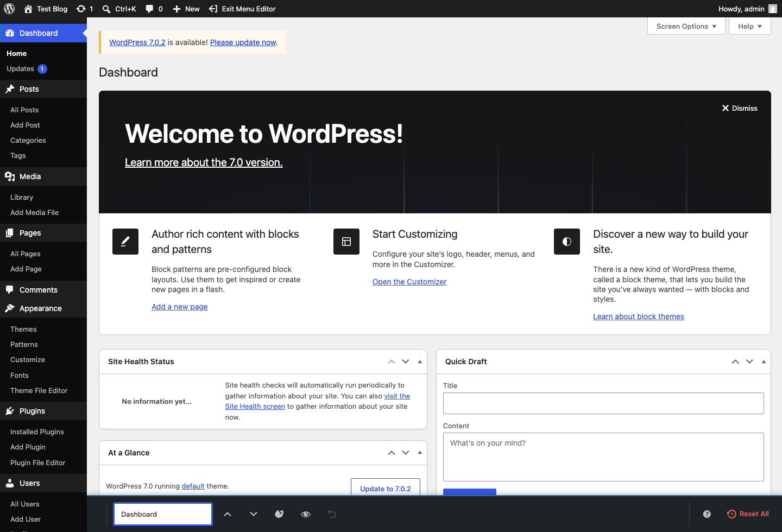Viewport: 782px width, 532px height.
Task: Move At a Glance panel down
Action: point(406,453)
